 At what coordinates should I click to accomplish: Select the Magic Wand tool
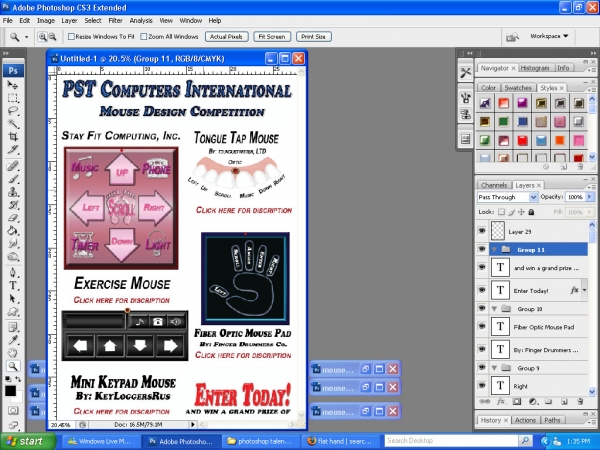pos(13,124)
